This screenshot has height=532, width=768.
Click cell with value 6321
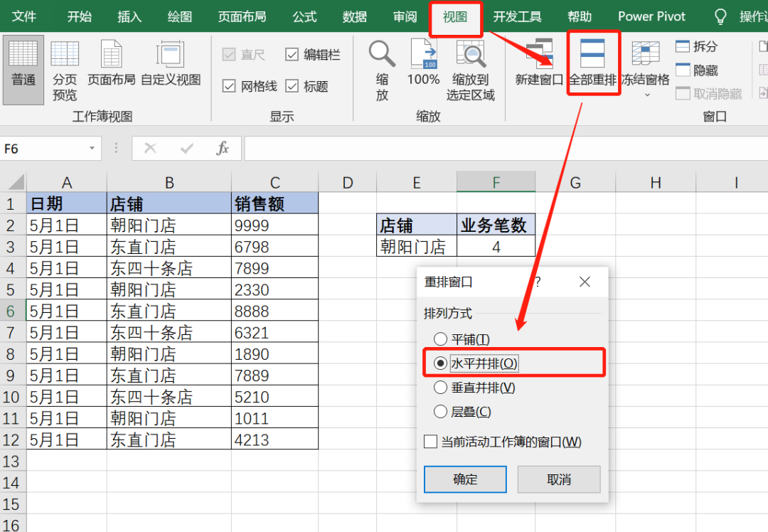coord(274,332)
